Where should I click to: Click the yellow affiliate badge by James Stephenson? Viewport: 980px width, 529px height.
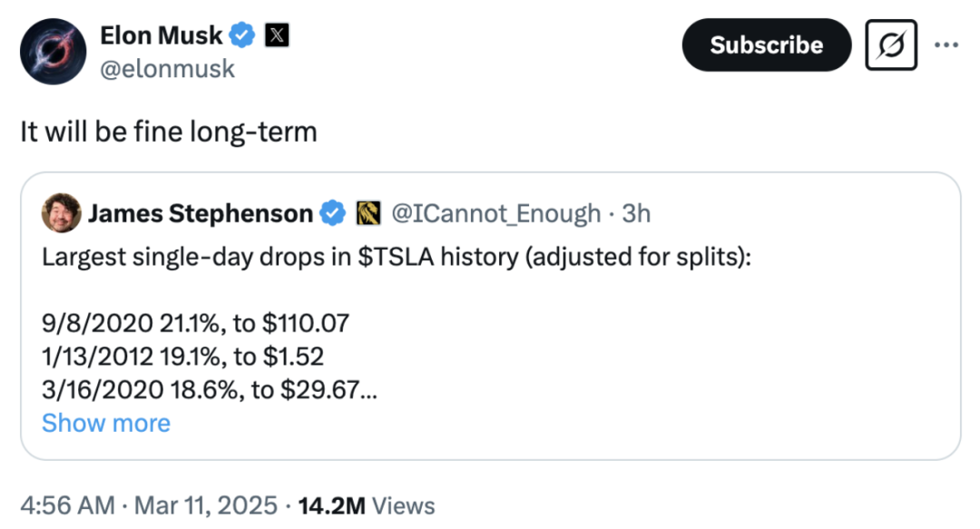[x=367, y=213]
